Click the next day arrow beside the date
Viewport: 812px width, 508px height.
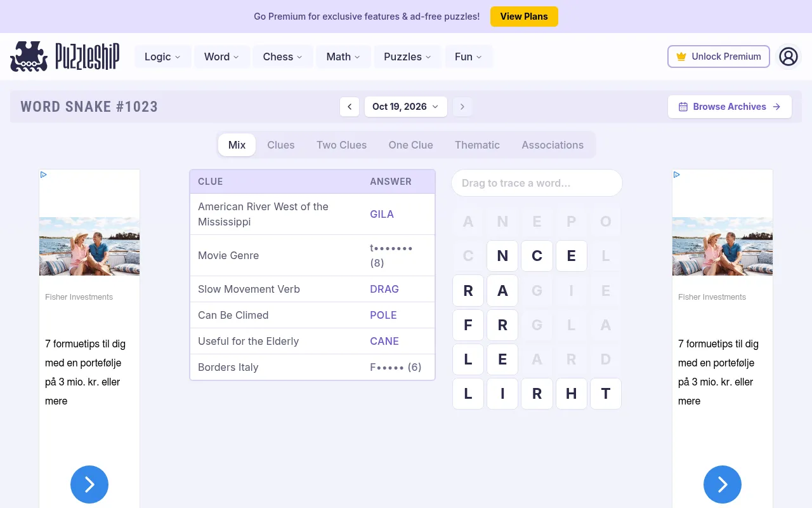[x=462, y=107]
